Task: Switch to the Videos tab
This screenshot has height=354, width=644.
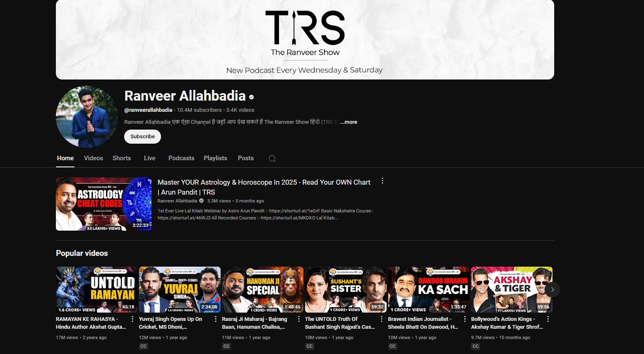Action: [x=94, y=158]
